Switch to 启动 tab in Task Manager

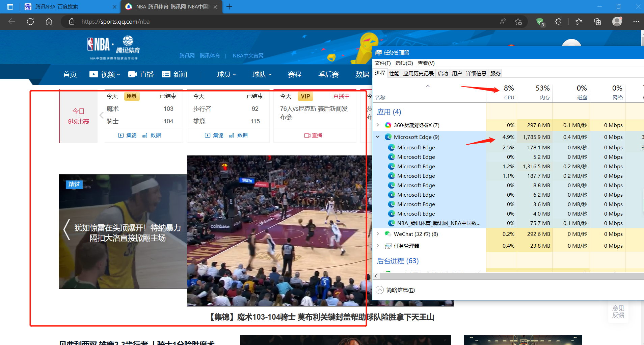point(443,73)
